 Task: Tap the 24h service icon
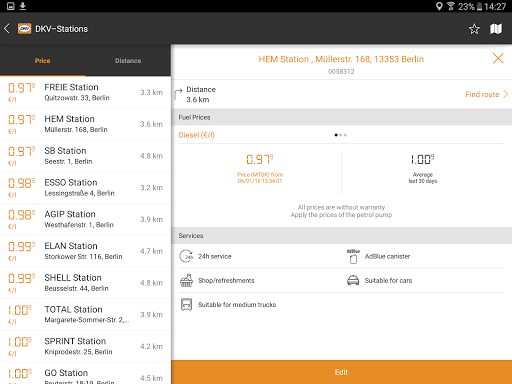pos(186,256)
